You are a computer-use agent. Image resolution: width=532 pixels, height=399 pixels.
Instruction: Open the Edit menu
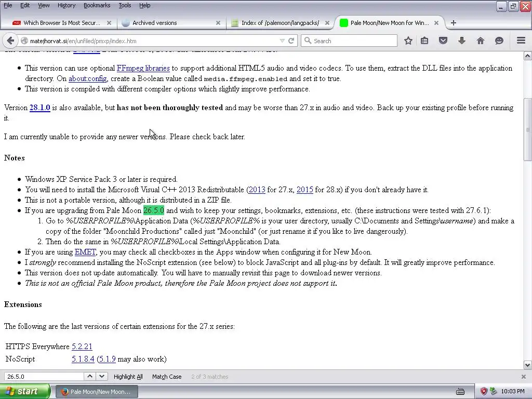click(25, 5)
